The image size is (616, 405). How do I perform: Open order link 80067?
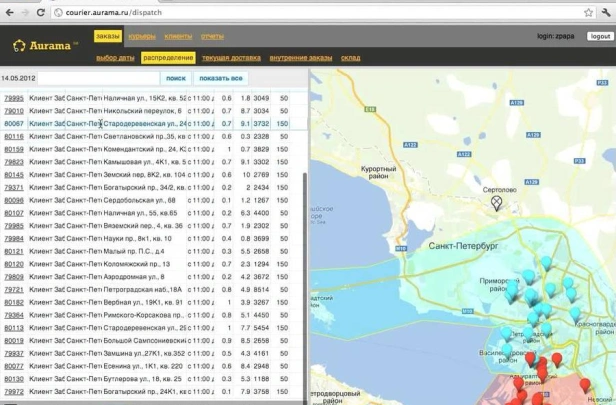pos(14,124)
